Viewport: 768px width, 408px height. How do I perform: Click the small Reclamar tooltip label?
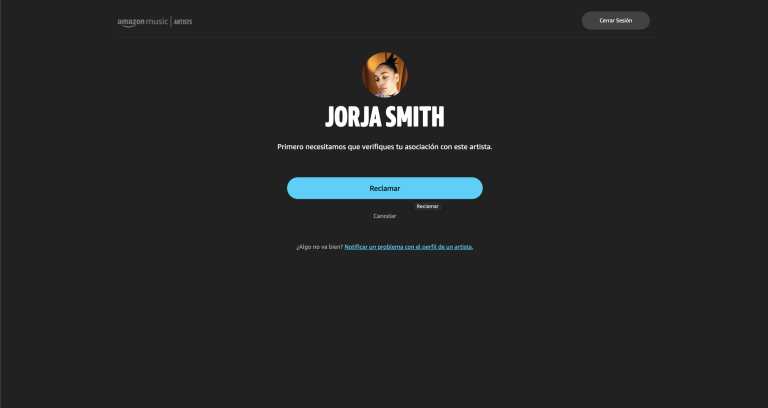pos(427,206)
